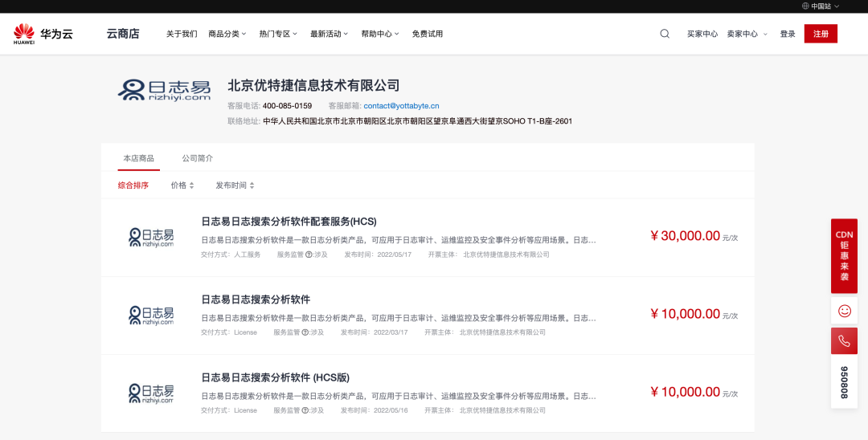Open 免费试用 in the navigation
The height and width of the screenshot is (440, 868).
point(428,34)
